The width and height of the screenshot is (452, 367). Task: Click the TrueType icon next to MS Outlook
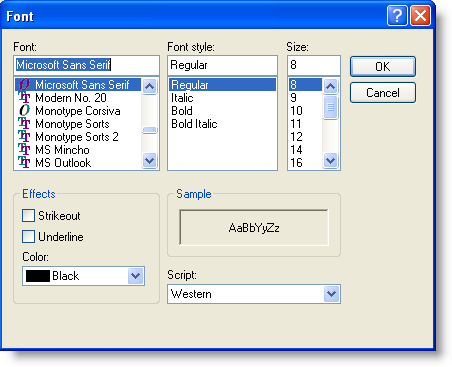(x=24, y=162)
